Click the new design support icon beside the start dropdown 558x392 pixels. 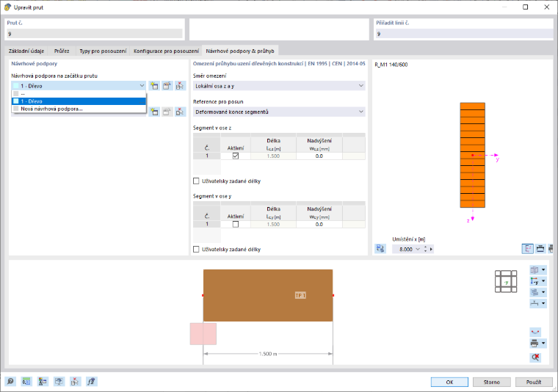coord(154,86)
